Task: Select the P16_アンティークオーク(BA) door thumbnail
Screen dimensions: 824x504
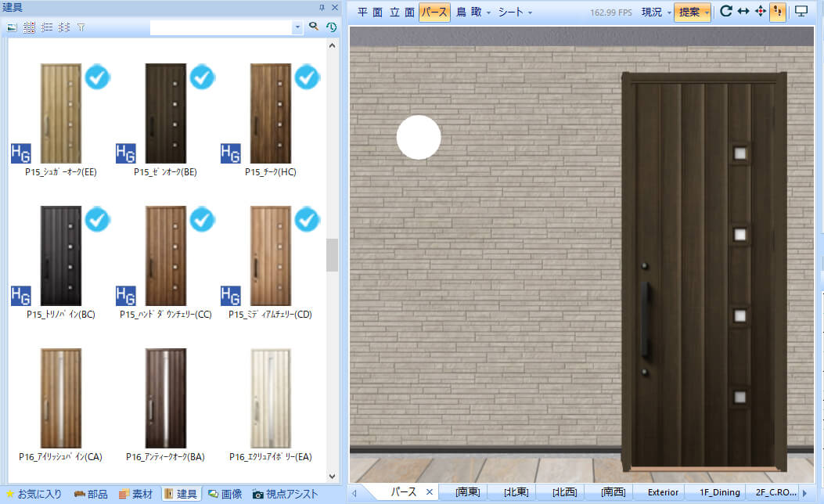Action: [x=165, y=398]
